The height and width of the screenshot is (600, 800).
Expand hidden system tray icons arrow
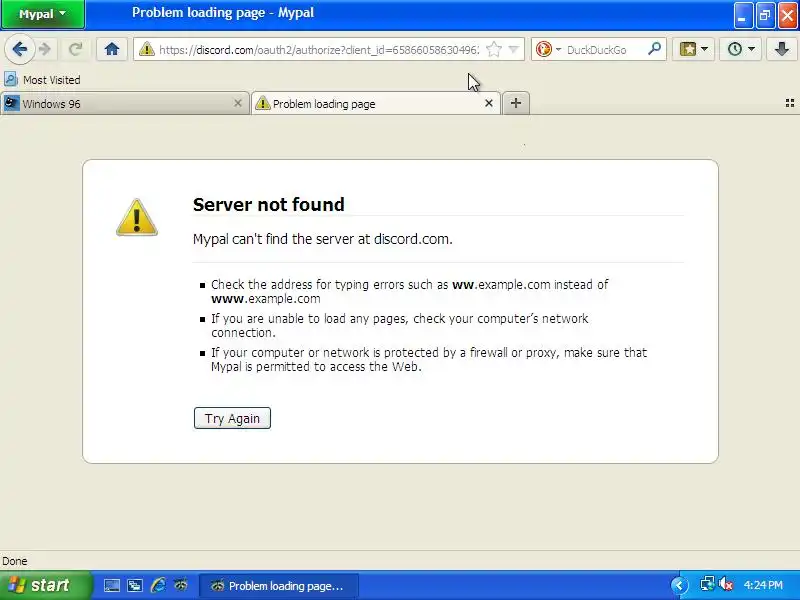tap(680, 585)
